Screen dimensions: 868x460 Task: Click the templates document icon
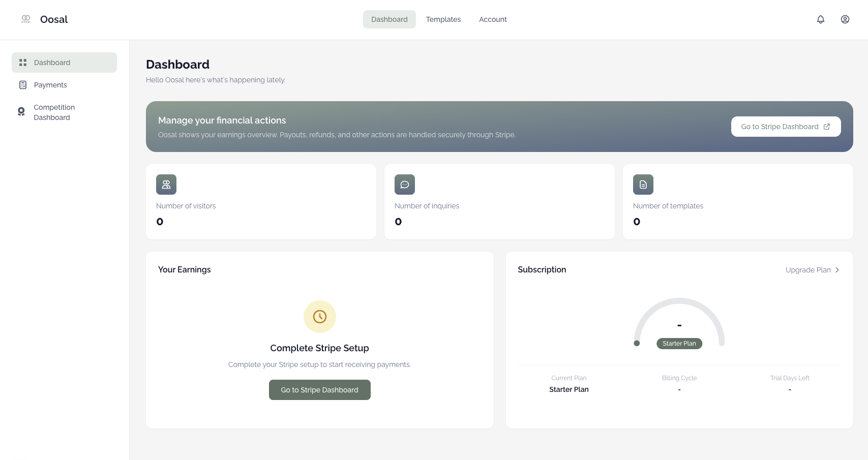click(x=643, y=184)
